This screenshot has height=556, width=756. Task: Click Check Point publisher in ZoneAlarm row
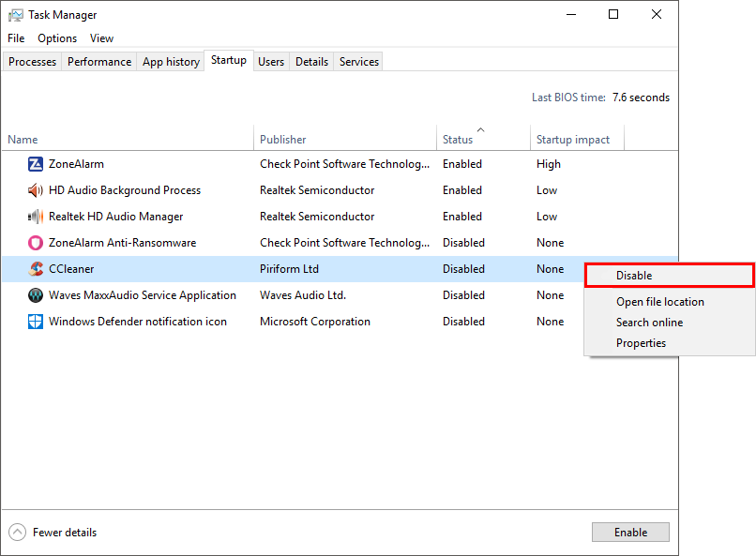(344, 164)
